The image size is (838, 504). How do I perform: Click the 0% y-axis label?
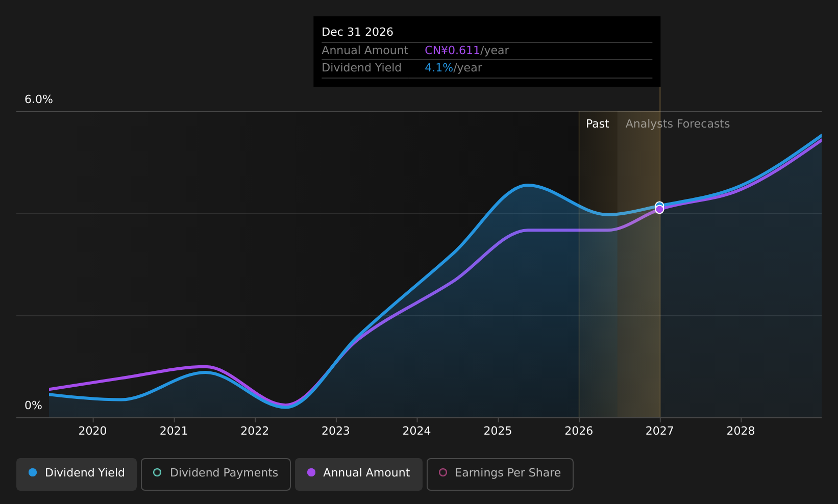(x=34, y=406)
